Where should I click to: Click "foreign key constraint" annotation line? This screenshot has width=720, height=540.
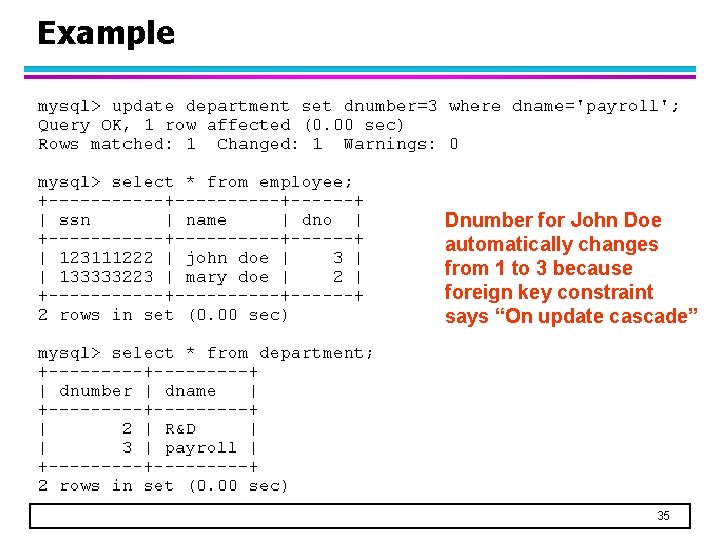point(549,292)
